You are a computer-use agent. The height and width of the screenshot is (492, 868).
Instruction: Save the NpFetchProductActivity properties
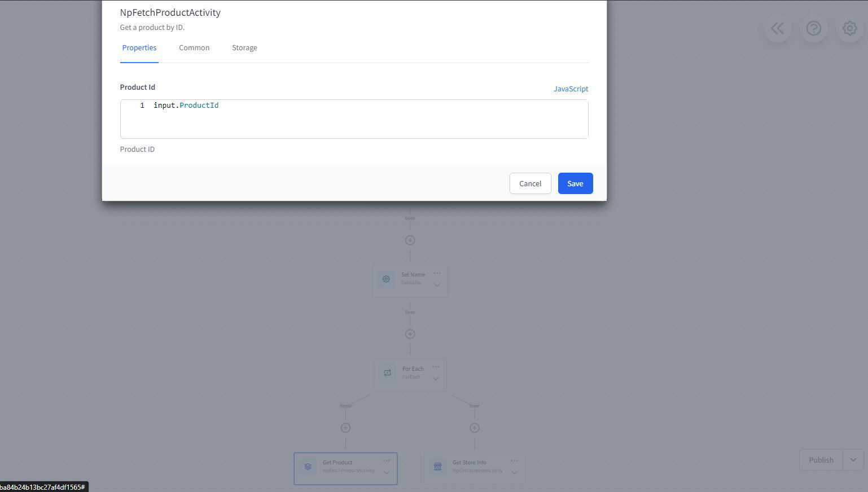tap(575, 183)
